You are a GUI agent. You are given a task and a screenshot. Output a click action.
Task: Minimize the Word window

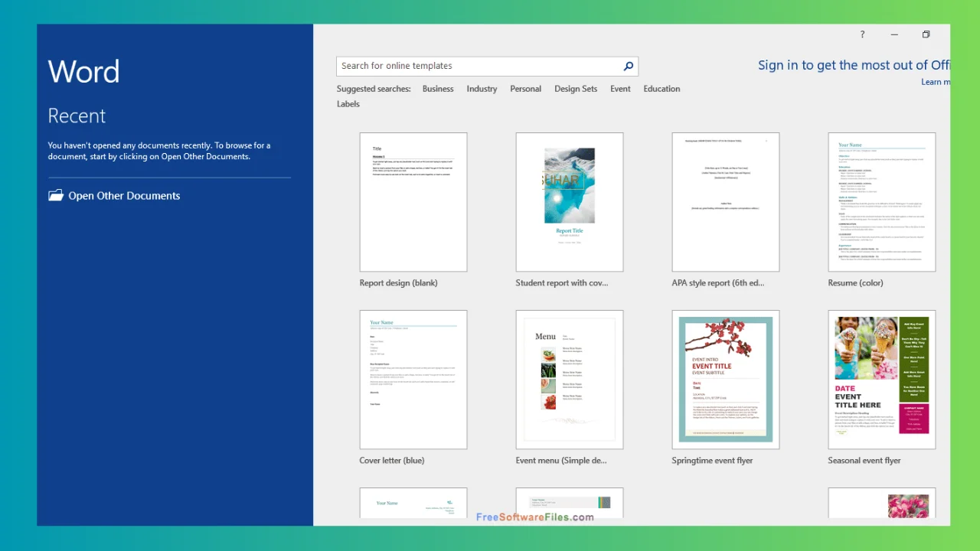coord(894,34)
